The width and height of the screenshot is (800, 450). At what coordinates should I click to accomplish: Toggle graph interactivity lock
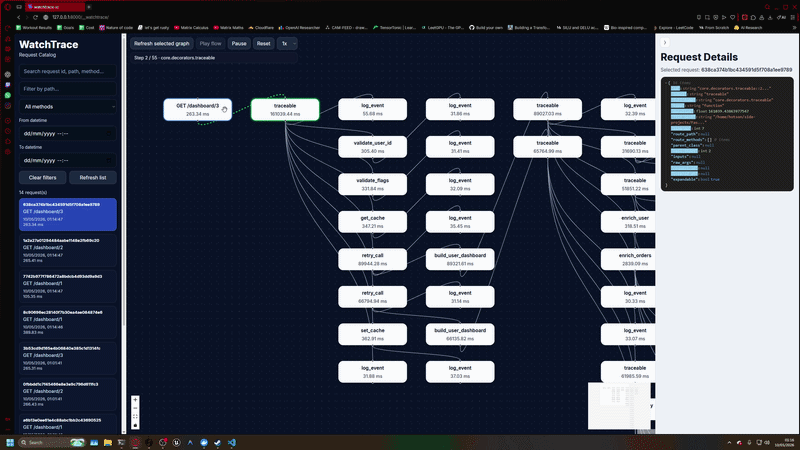point(135,425)
